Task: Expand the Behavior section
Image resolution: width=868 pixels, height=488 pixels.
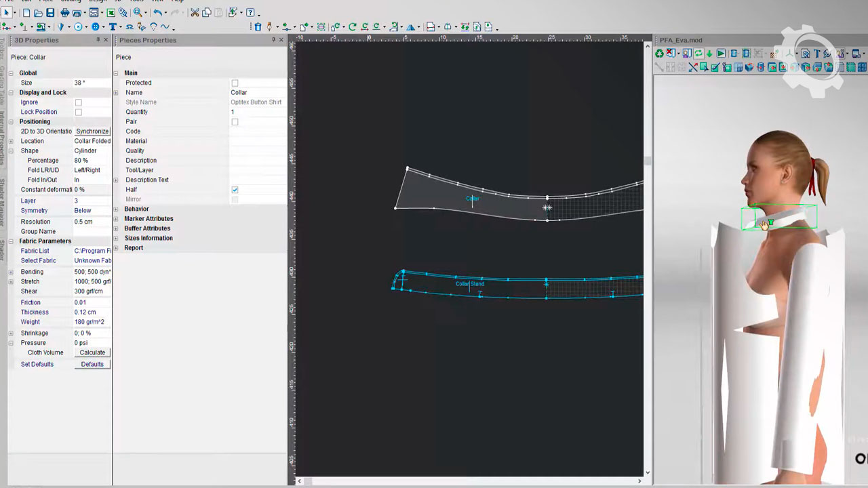Action: 116,209
